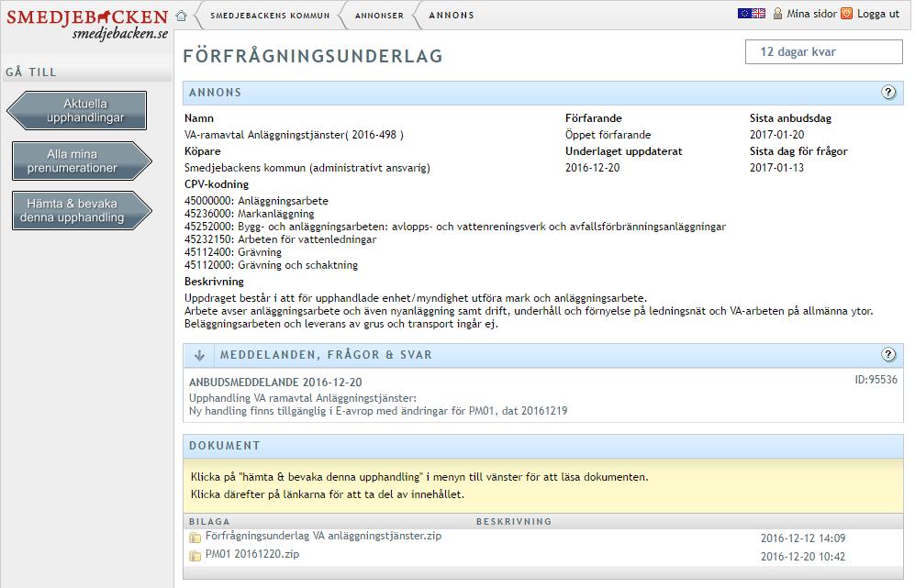Click the Sista dag för frågor date 2017-01-13
Image resolution: width=915 pixels, height=588 pixels.
[776, 168]
